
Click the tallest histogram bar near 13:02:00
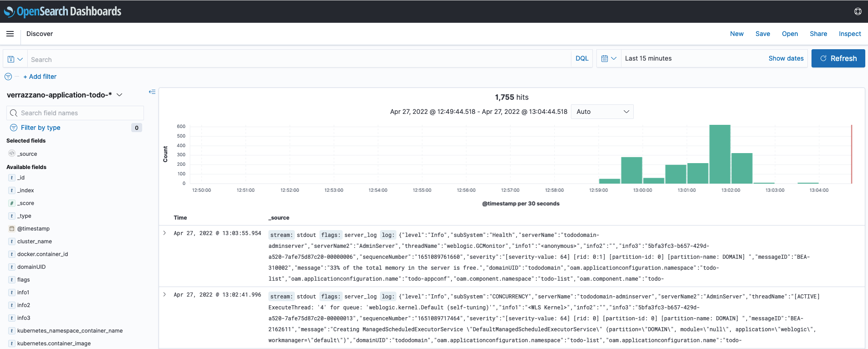coord(720,154)
